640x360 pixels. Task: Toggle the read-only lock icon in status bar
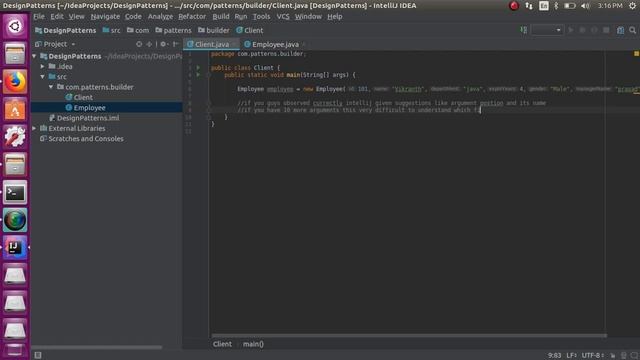(x=613, y=356)
